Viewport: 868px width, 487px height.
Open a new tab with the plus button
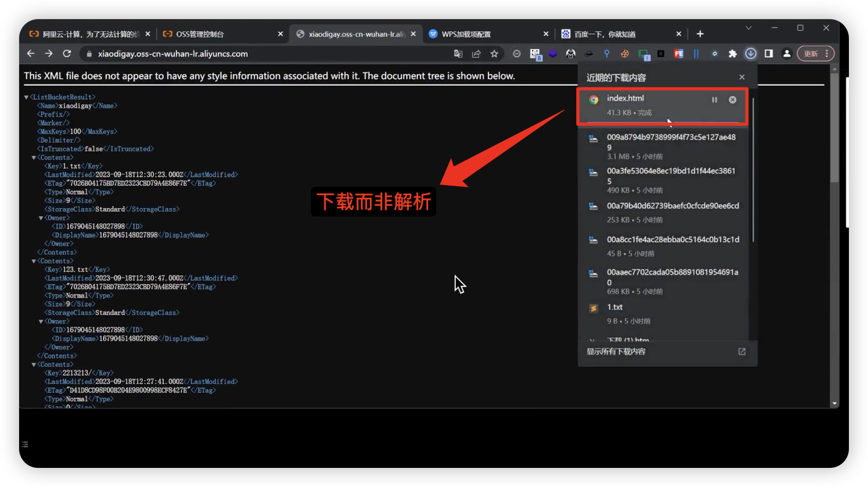[700, 34]
